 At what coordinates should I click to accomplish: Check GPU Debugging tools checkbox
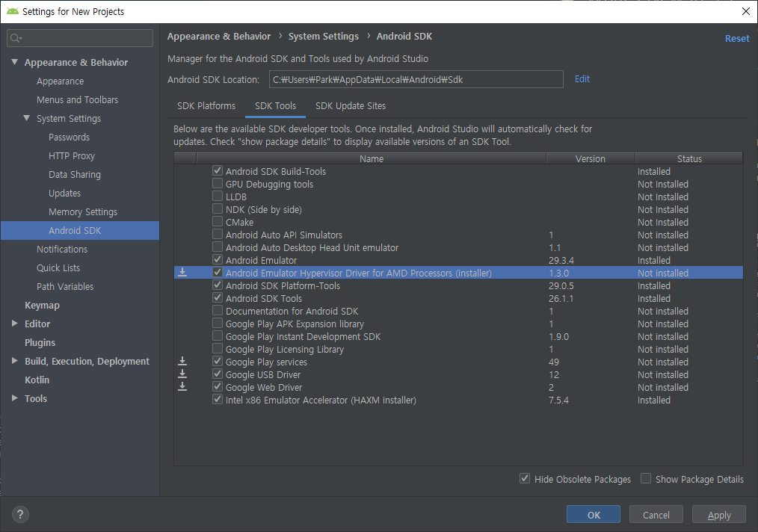tap(218, 184)
